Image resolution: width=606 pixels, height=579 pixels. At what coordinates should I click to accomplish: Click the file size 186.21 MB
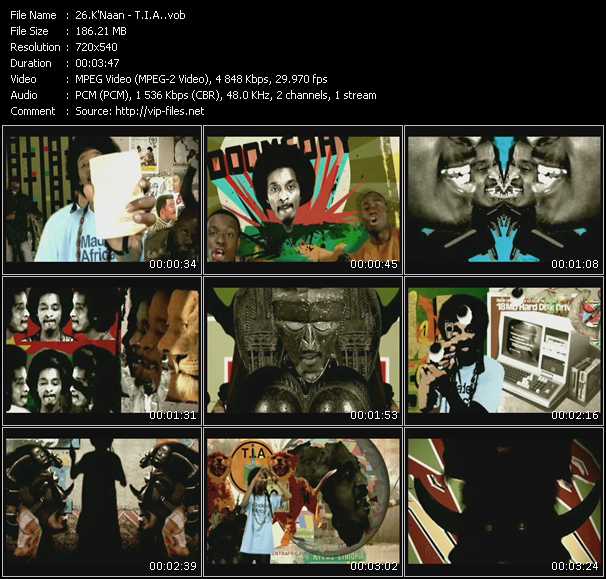pos(101,31)
